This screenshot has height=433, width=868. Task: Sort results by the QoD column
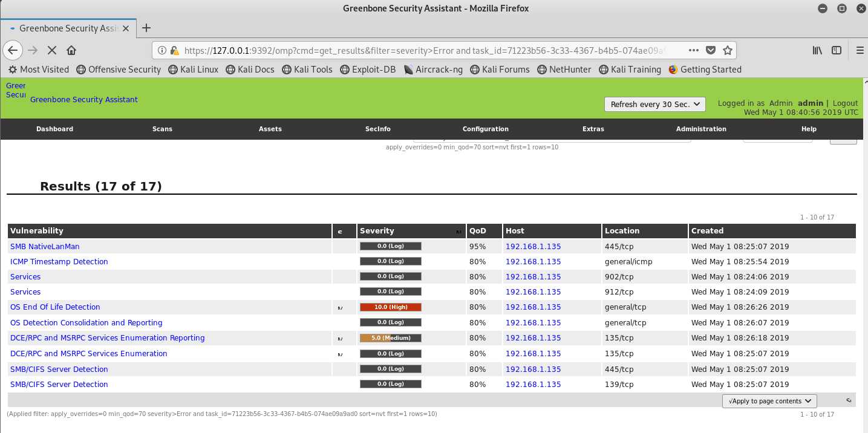(477, 230)
